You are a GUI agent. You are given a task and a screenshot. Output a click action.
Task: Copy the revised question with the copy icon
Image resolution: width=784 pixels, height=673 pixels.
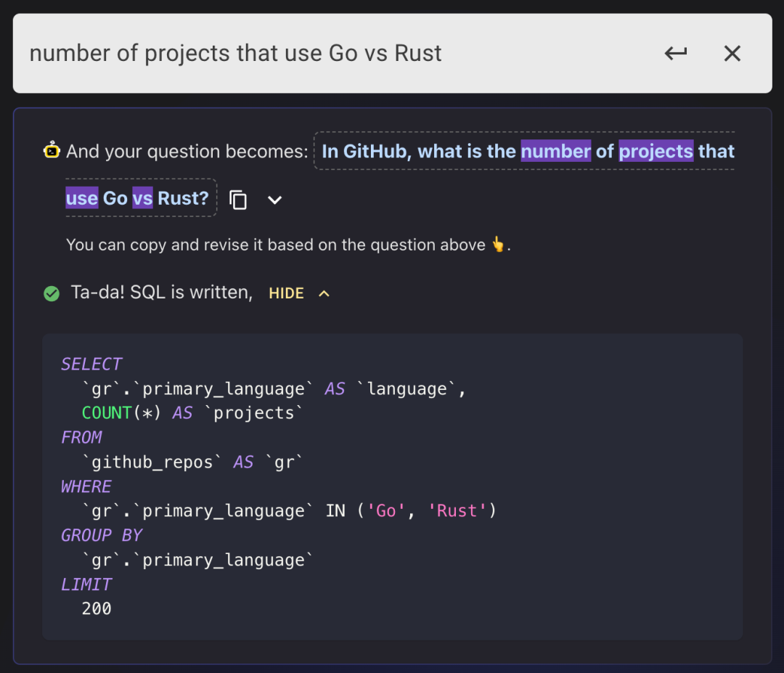[x=238, y=200]
